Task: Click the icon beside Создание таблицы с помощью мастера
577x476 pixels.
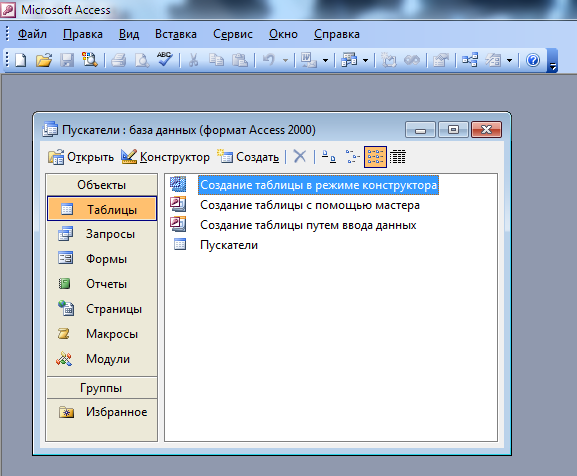Action: pyautogui.click(x=178, y=204)
